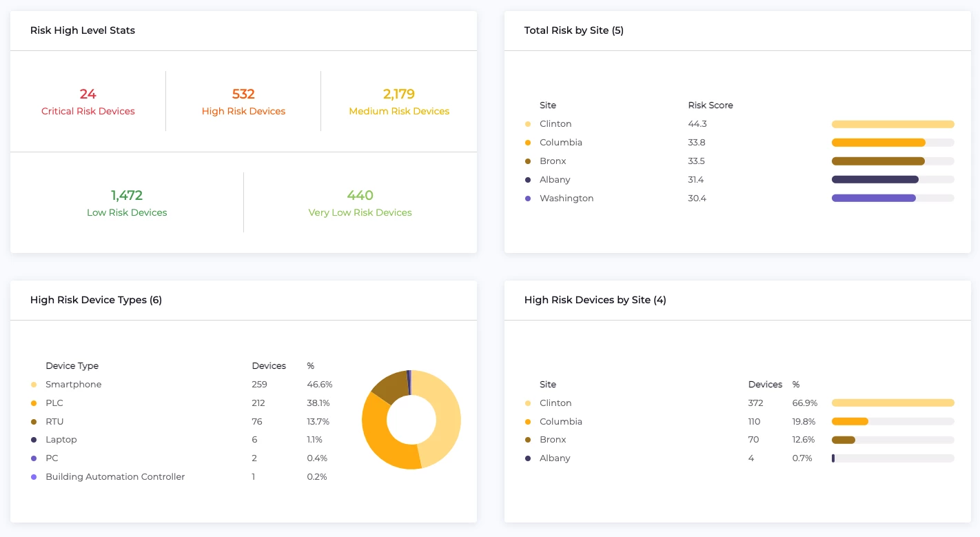Click the Critical Risk Devices count of 24
This screenshot has height=537, width=980.
[88, 94]
